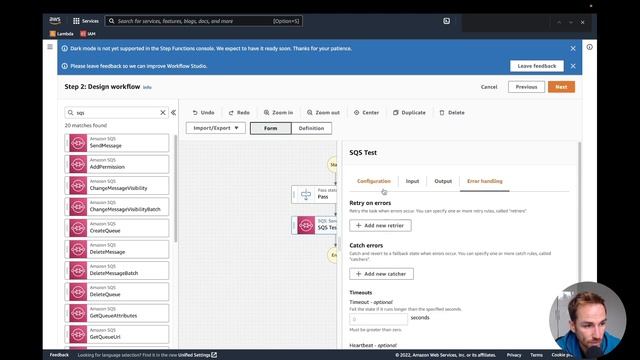Click the Leave feedback button
The height and width of the screenshot is (360, 640).
coord(537,66)
